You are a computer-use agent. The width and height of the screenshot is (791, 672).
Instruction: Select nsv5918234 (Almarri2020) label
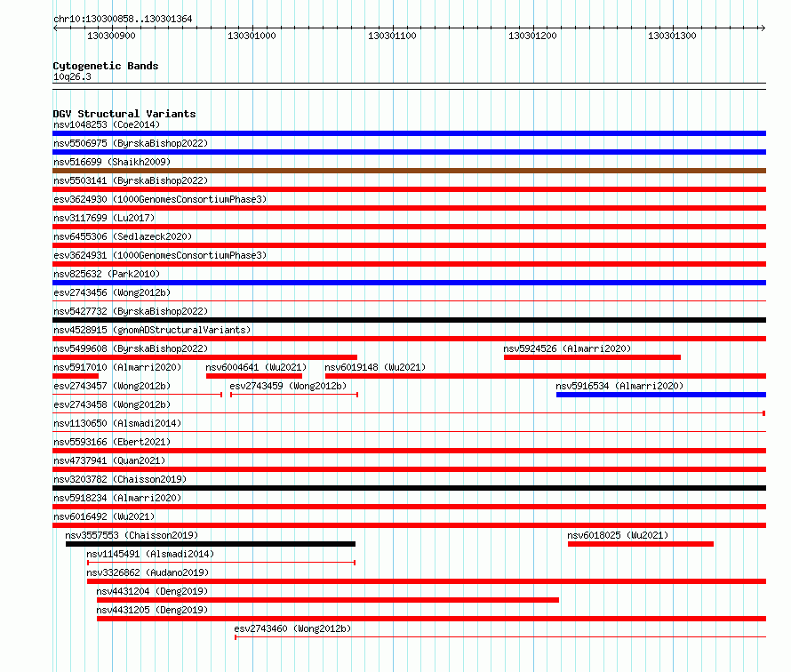click(x=117, y=498)
